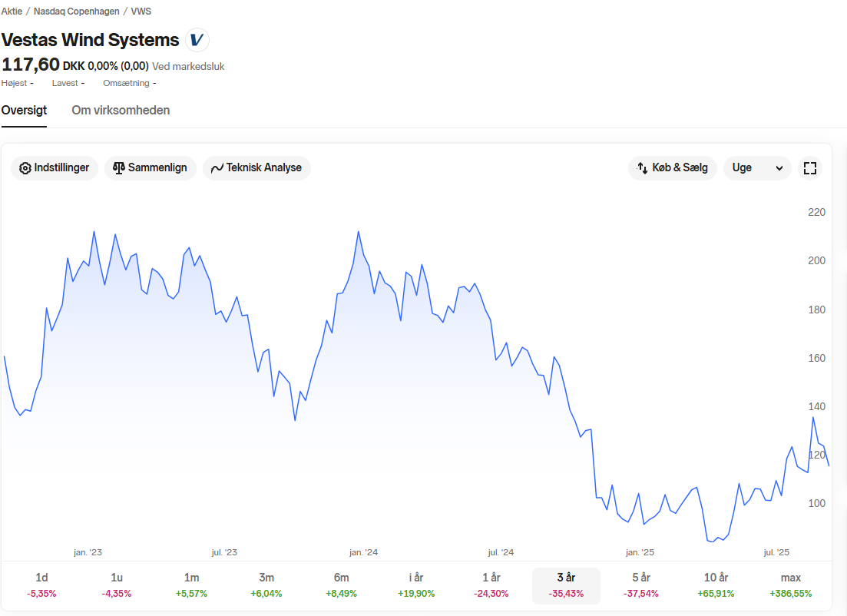Select the 1d time range
This screenshot has height=616, width=847.
coord(41,585)
